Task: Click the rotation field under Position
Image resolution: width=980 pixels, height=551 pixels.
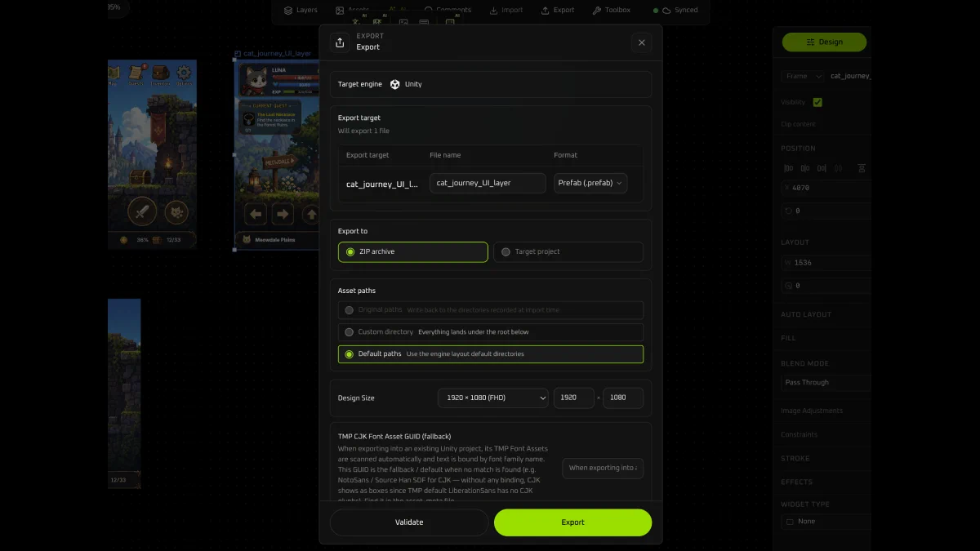Action: tap(826, 211)
